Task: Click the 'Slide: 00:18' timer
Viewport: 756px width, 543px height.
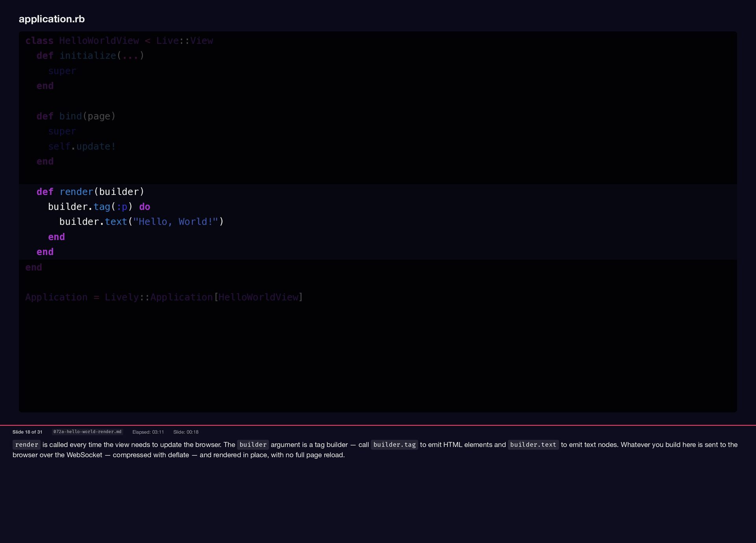Action: tap(186, 432)
